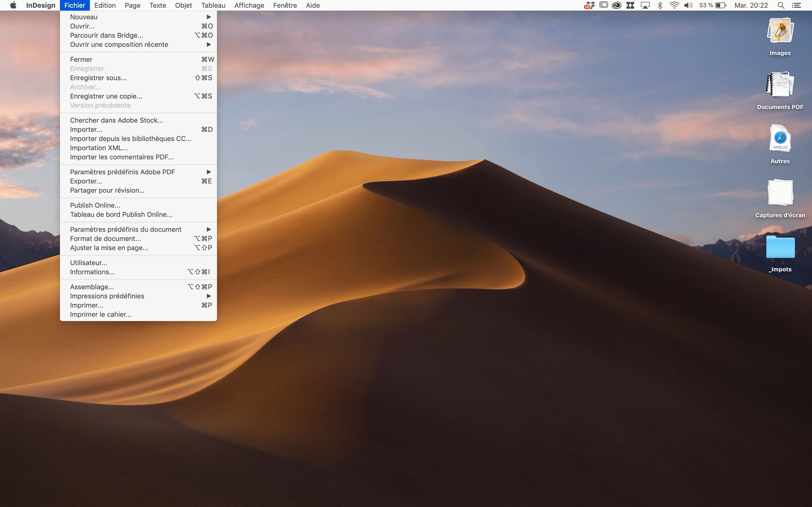The height and width of the screenshot is (507, 812).
Task: Click Publish Online... menu item
Action: (x=95, y=205)
